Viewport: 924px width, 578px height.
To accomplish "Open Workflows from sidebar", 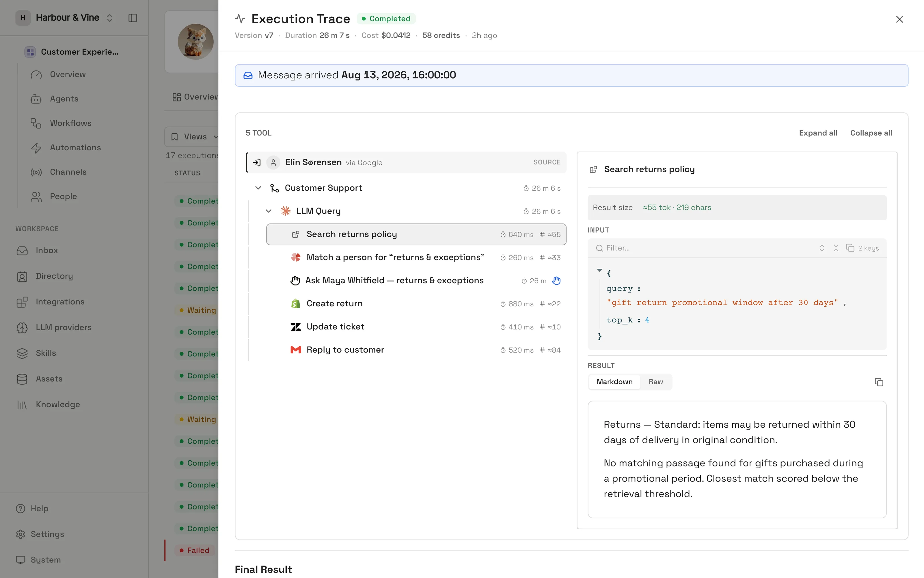I will (x=70, y=123).
